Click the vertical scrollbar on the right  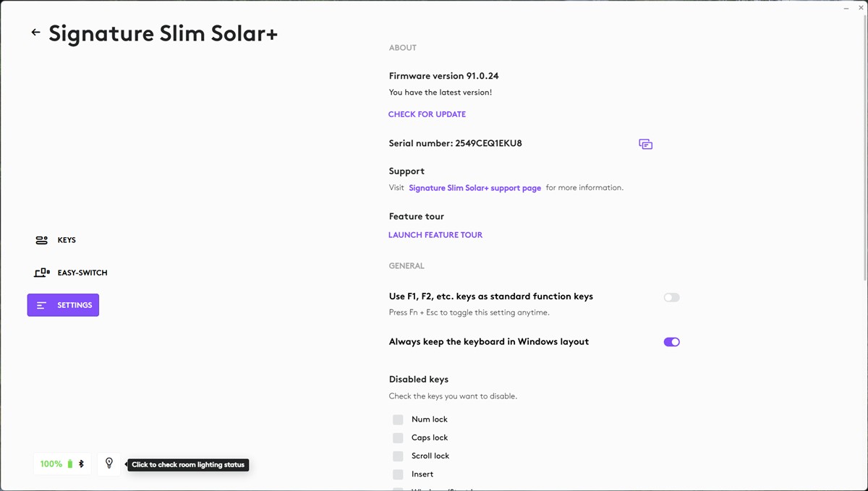click(x=864, y=145)
